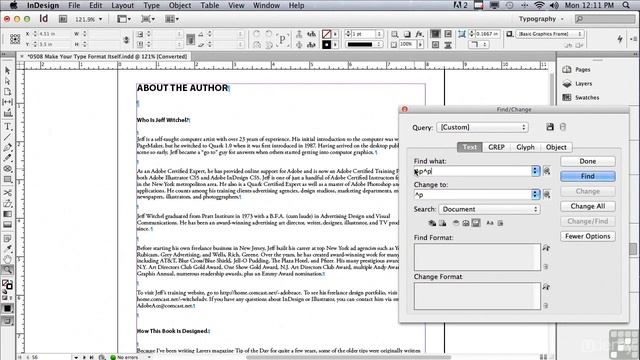The height and width of the screenshot is (360, 640).
Task: Click the Quick Apply lightning bolt
Action: [x=620, y=38]
